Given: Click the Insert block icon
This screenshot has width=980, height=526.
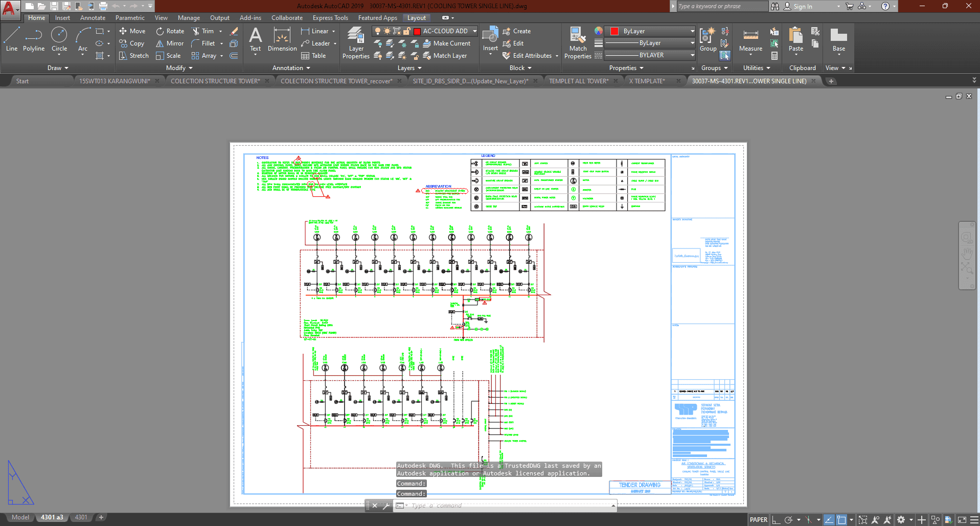Looking at the screenshot, I should (x=490, y=36).
